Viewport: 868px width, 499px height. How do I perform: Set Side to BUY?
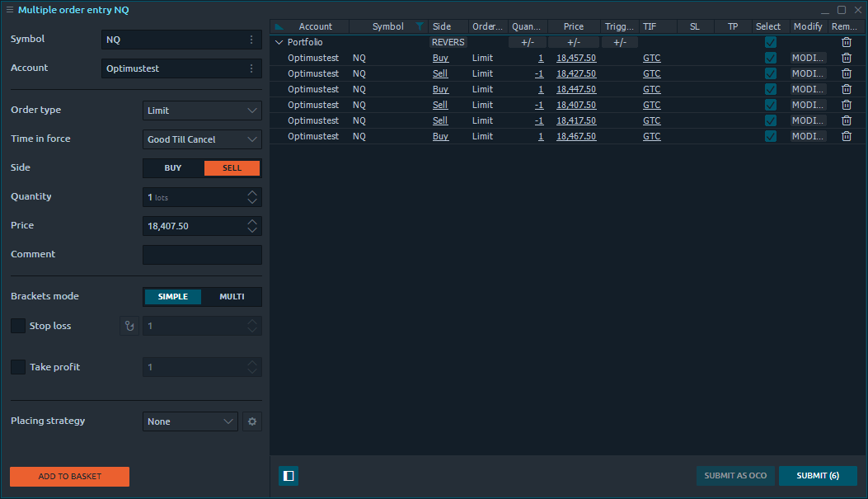coord(173,168)
